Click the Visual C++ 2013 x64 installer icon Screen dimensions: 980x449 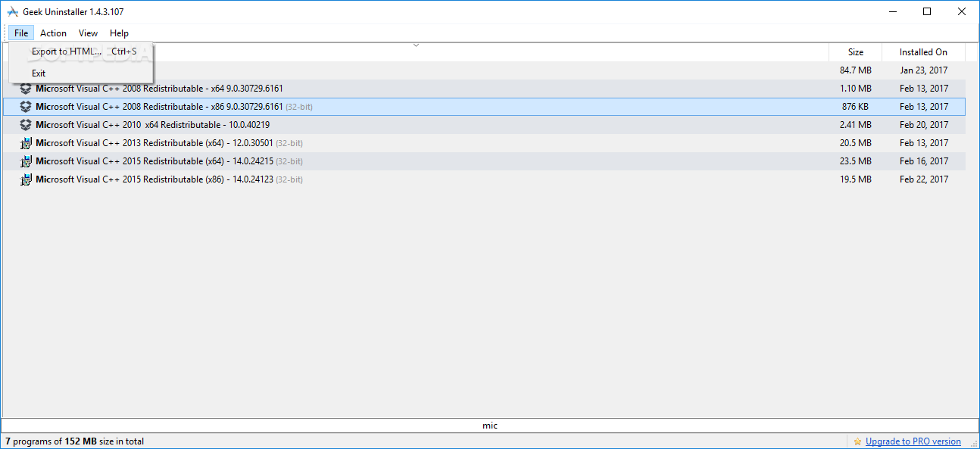[x=26, y=143]
